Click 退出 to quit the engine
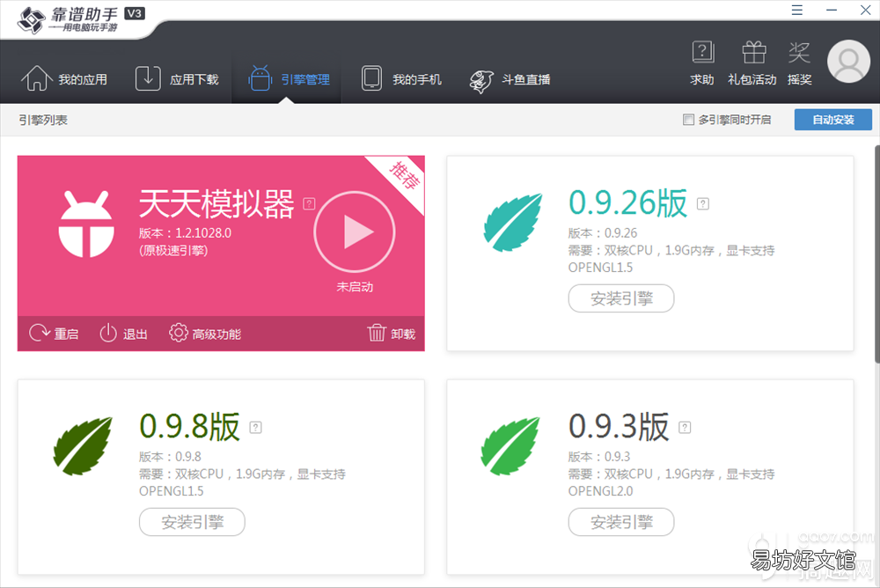 123,334
